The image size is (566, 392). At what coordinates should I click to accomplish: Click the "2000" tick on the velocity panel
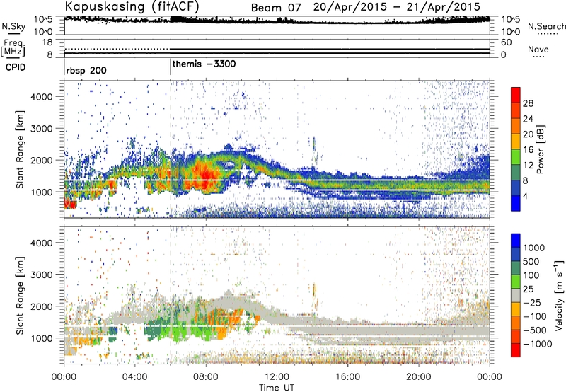coord(42,306)
